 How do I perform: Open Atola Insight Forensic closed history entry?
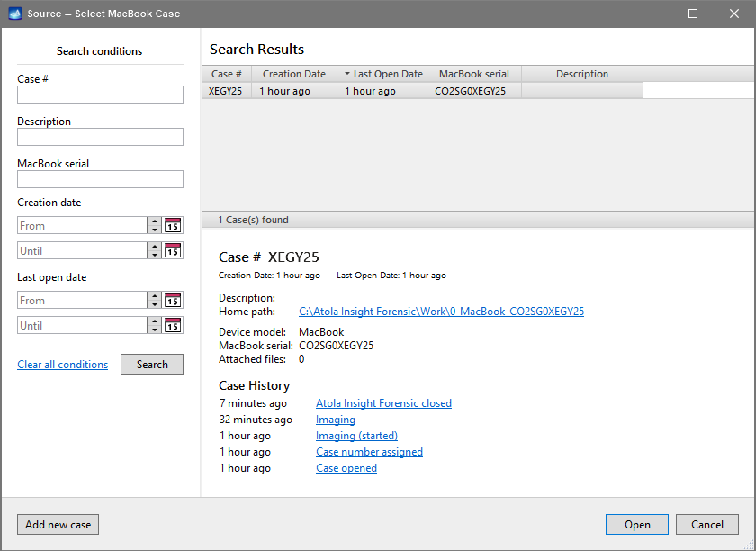coord(383,403)
